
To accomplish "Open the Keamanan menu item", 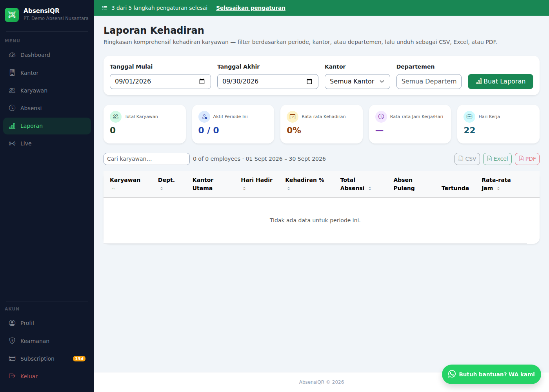I will 47,341.
